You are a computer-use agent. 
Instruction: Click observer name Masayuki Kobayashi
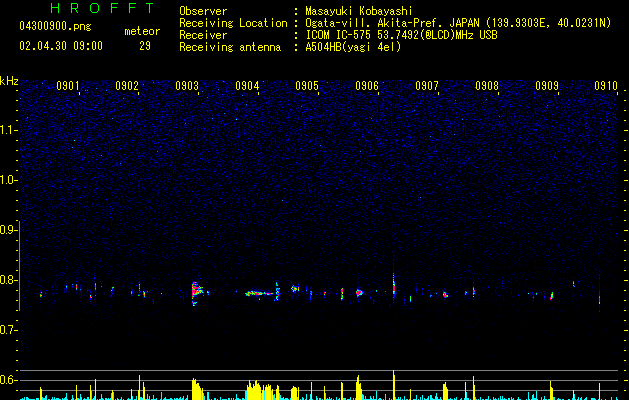click(x=358, y=11)
